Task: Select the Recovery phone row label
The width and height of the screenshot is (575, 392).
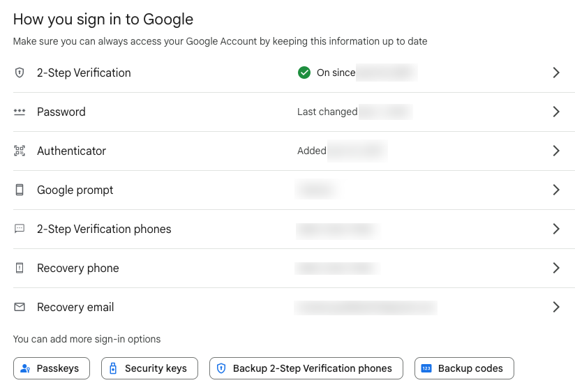Action: click(x=78, y=268)
